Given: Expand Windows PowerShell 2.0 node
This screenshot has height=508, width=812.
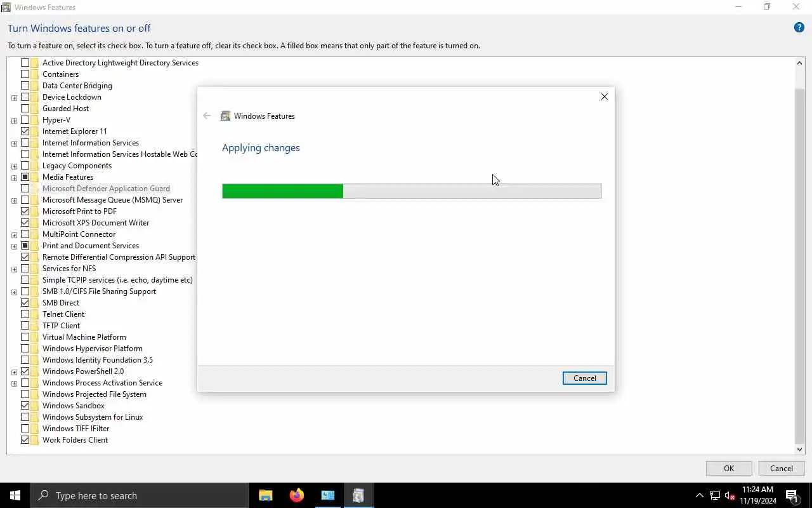Looking at the screenshot, I should (14, 372).
